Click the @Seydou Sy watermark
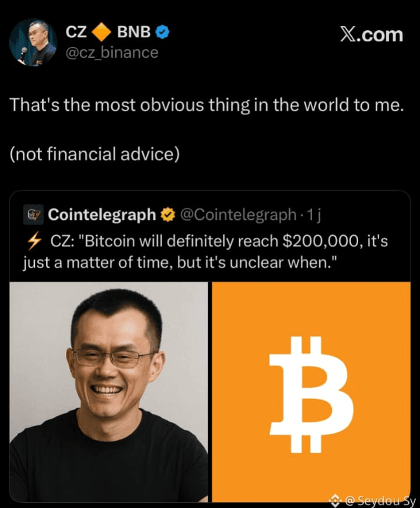 [380, 501]
